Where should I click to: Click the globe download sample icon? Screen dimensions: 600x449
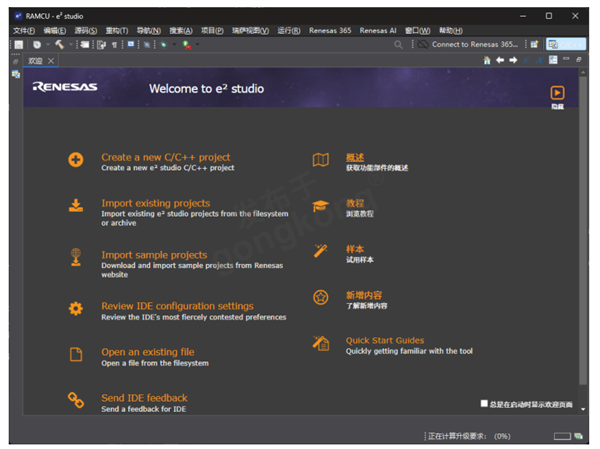point(76,257)
